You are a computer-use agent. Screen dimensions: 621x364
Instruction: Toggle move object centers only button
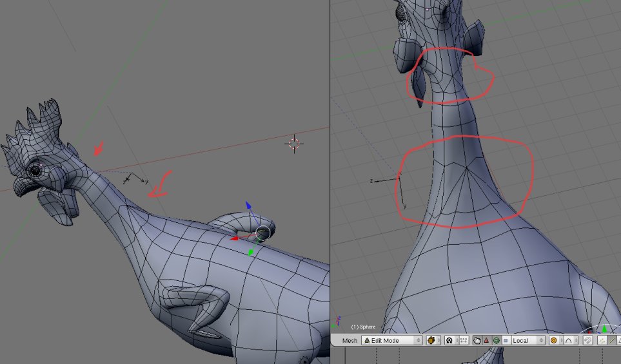point(464,340)
